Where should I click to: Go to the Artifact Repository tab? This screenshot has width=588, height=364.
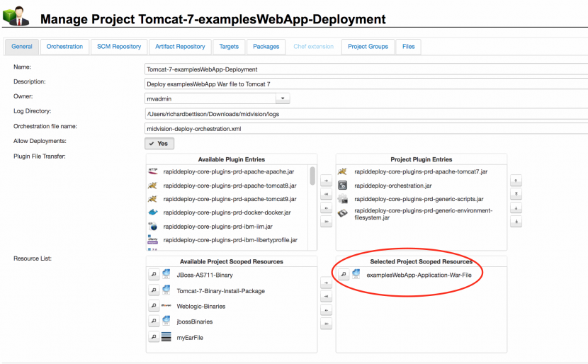click(181, 47)
